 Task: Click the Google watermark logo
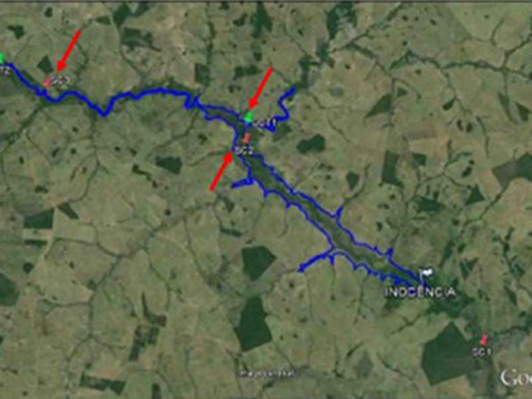pyautogui.click(x=516, y=378)
